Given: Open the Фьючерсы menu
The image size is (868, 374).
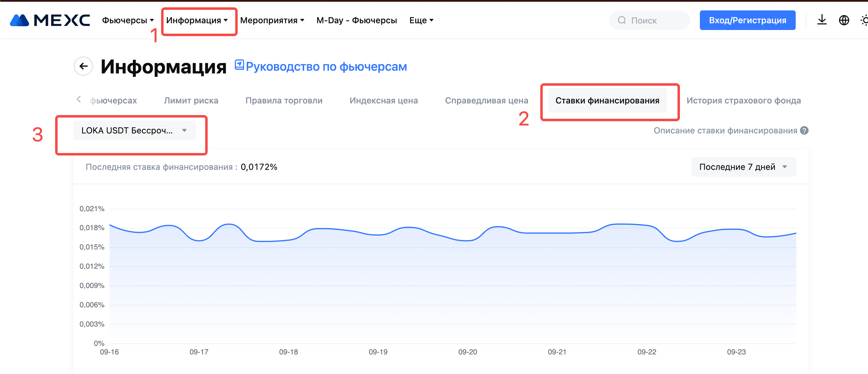Looking at the screenshot, I should [x=128, y=20].
